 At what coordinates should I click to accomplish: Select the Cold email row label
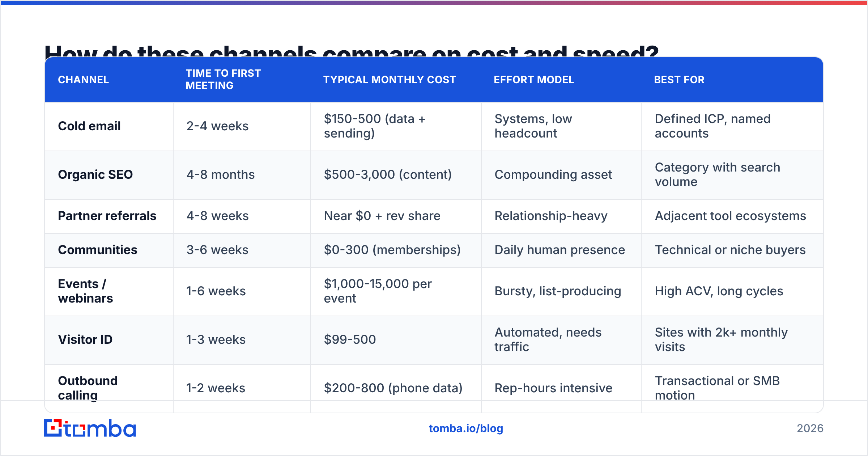pos(89,126)
